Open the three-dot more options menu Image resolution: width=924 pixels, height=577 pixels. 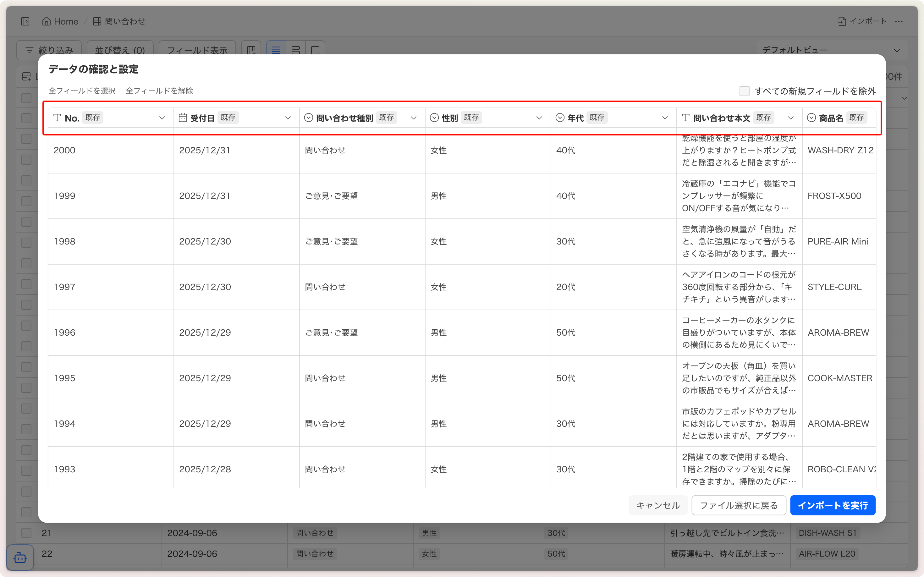pyautogui.click(x=899, y=21)
